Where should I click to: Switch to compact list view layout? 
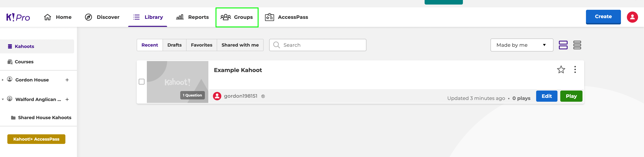[578, 45]
